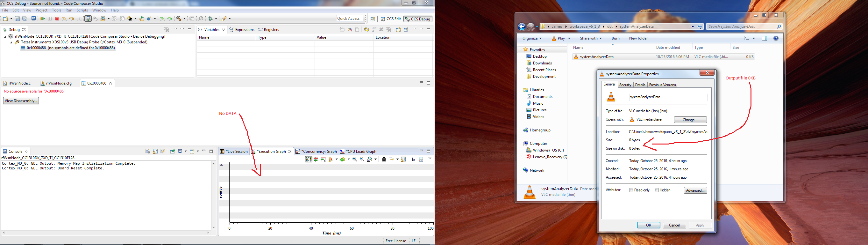The height and width of the screenshot is (245, 868).
Task: Click the Step Over toolbar icon
Action: click(72, 19)
